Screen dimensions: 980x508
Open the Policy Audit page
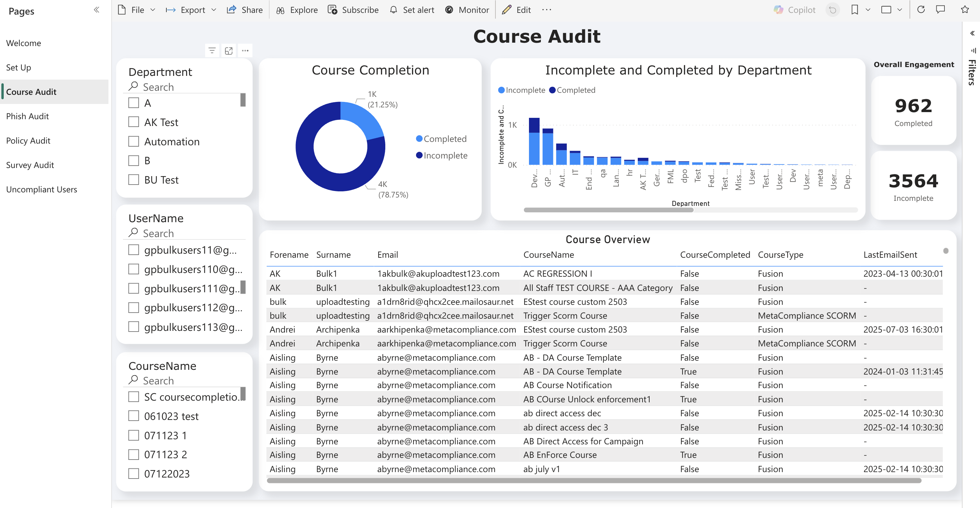click(28, 140)
